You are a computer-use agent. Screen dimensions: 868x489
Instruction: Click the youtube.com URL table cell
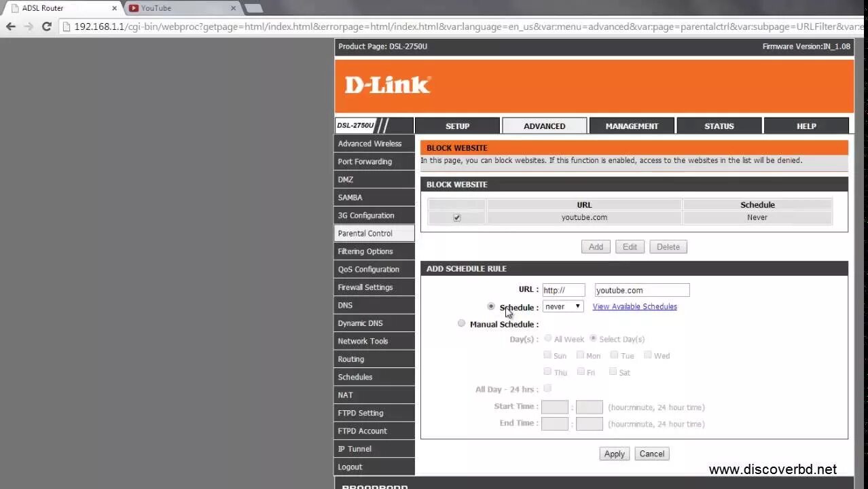pyautogui.click(x=584, y=217)
